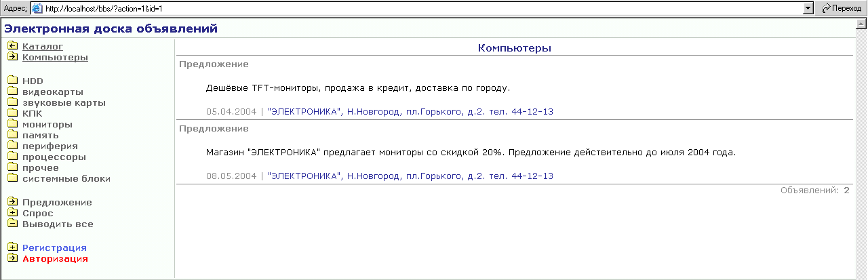Image resolution: width=868 pixels, height=280 pixels.
Task: Open the звуковые карты category
Action: click(64, 103)
